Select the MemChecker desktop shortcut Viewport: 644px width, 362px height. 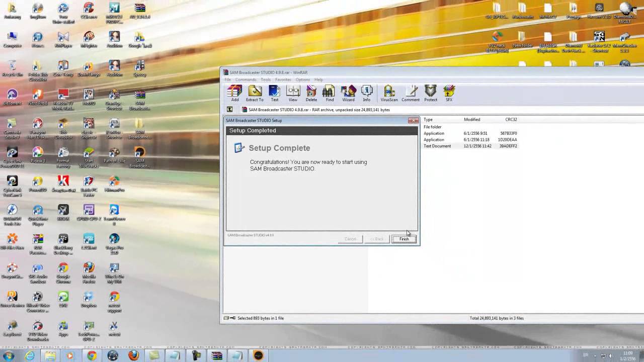624,42
